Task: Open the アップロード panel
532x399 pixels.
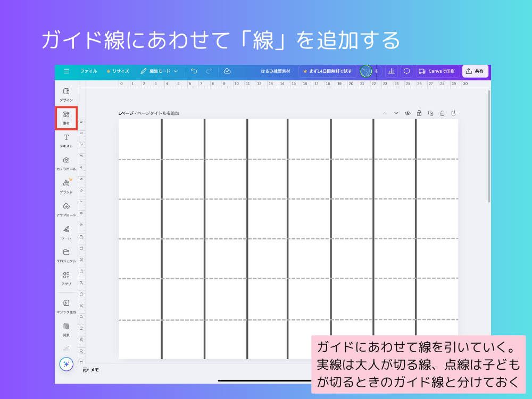Action: point(65,210)
